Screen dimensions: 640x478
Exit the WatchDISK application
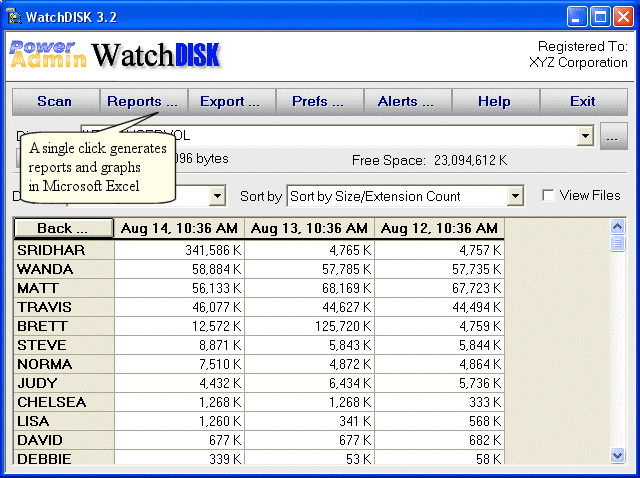pos(584,102)
